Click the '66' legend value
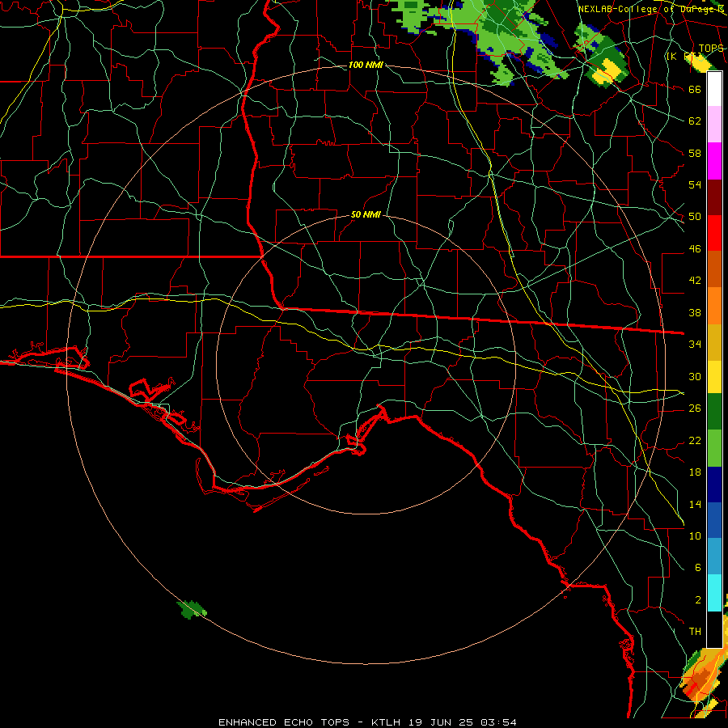This screenshot has width=728, height=728. coord(695,89)
